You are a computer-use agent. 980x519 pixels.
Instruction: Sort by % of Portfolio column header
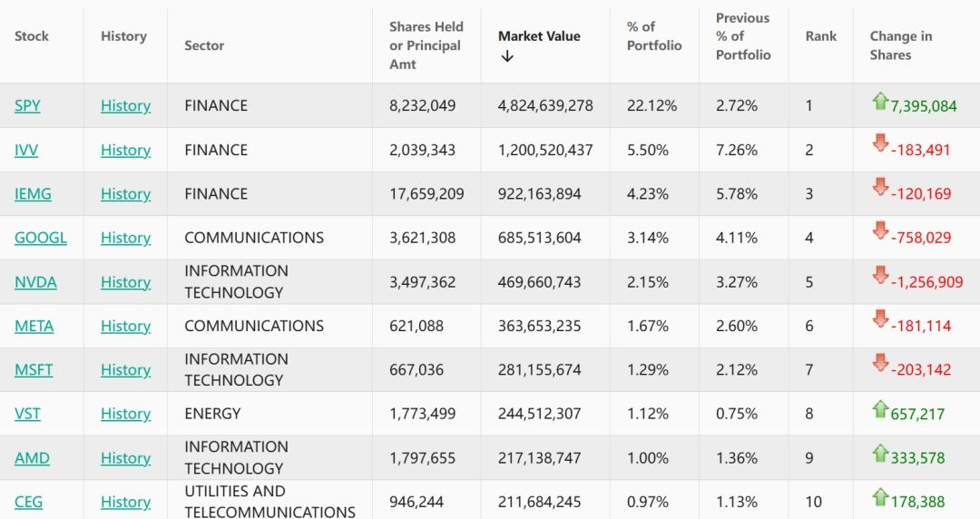coord(653,36)
